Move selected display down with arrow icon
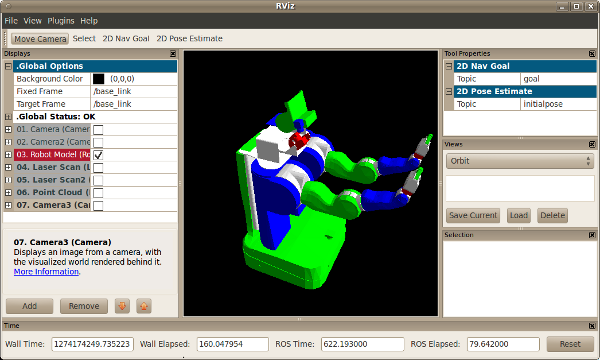600x360 pixels. [122, 306]
